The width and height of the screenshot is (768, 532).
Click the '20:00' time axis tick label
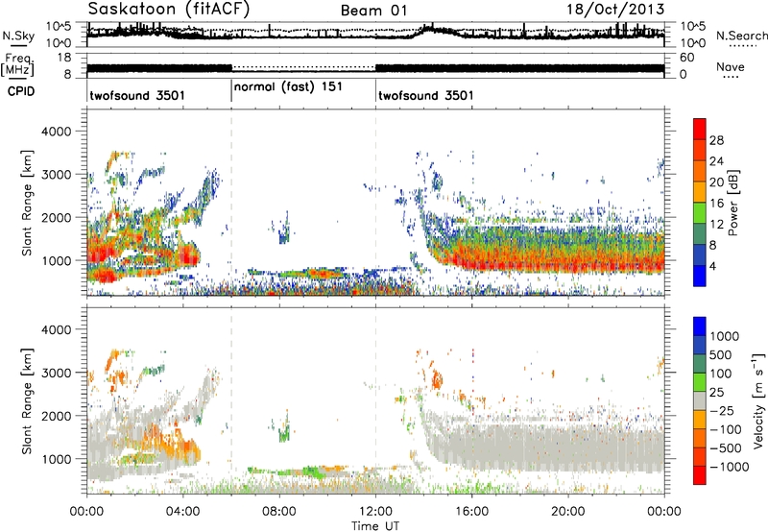pos(567,512)
